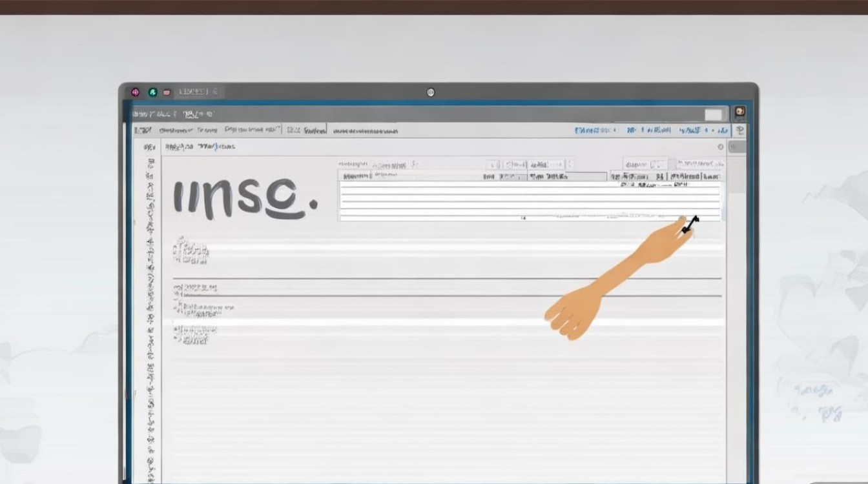Viewport: 868px width, 484px height.
Task: Click the green round icon in title bar
Action: tap(152, 92)
